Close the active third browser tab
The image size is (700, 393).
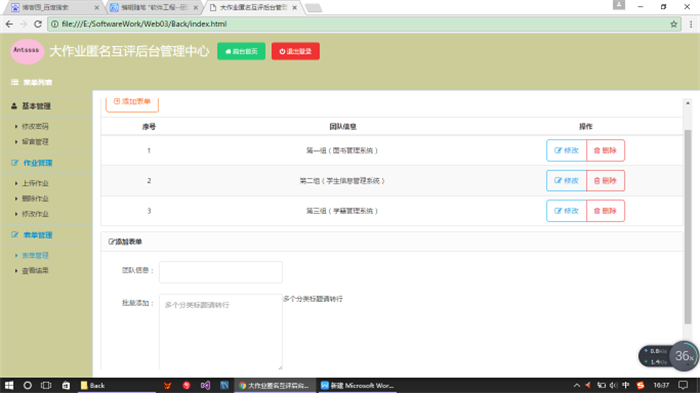(295, 8)
